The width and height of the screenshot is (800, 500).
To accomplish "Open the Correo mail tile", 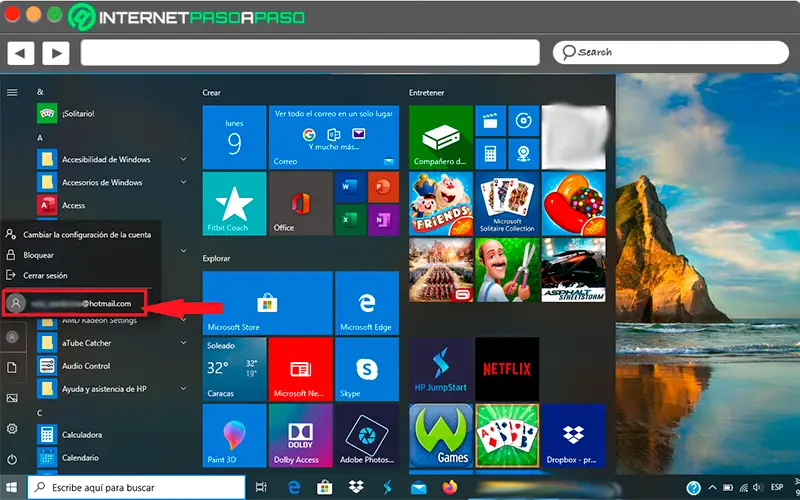I will [334, 137].
